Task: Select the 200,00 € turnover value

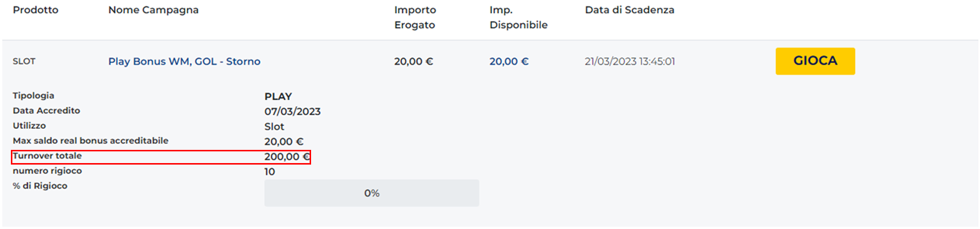Action: (x=287, y=157)
